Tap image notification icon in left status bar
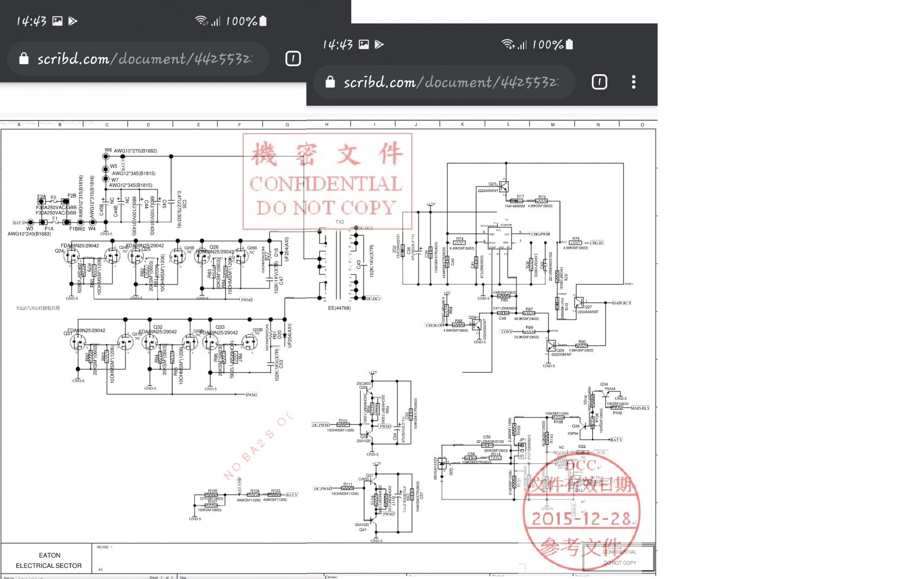 [x=57, y=21]
